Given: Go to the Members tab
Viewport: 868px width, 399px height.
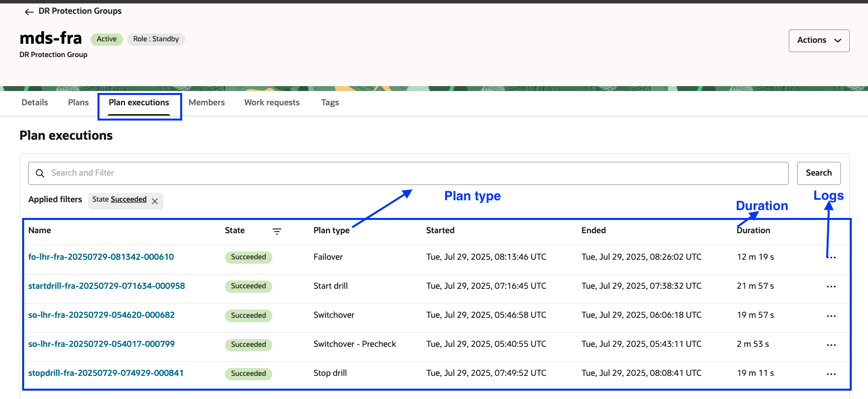Looking at the screenshot, I should click(x=207, y=102).
